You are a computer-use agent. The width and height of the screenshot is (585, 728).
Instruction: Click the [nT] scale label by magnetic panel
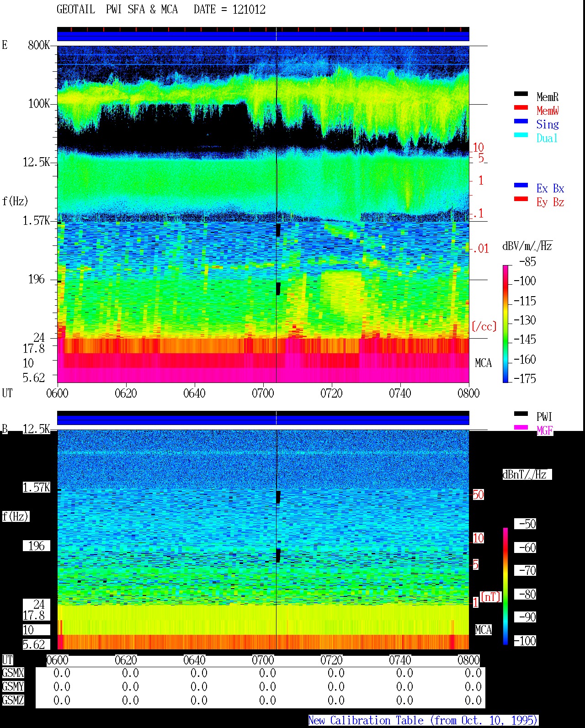point(491,597)
